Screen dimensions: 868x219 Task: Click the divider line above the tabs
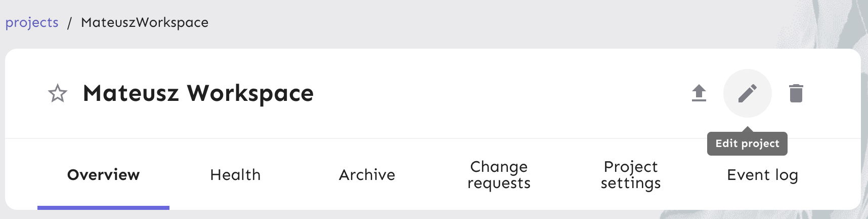point(354,138)
